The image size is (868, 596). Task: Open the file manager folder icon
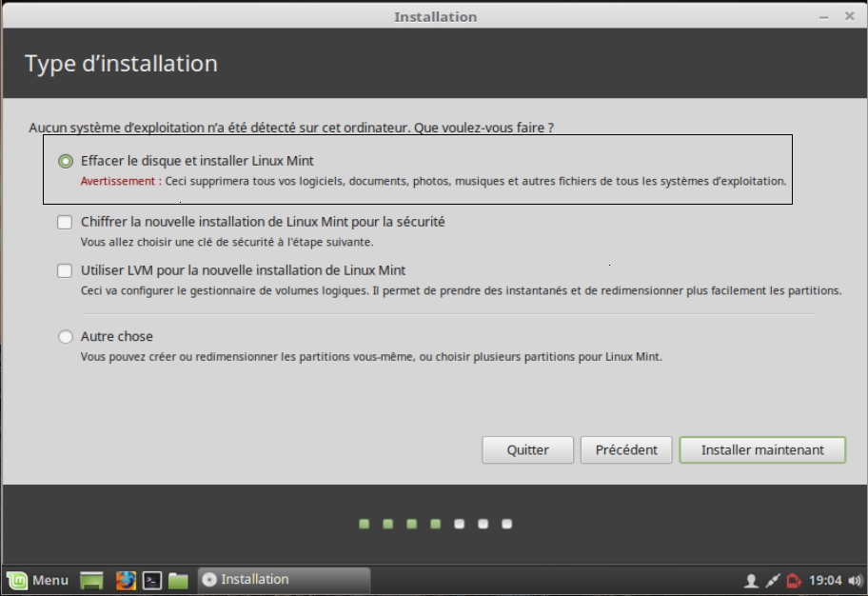178,580
